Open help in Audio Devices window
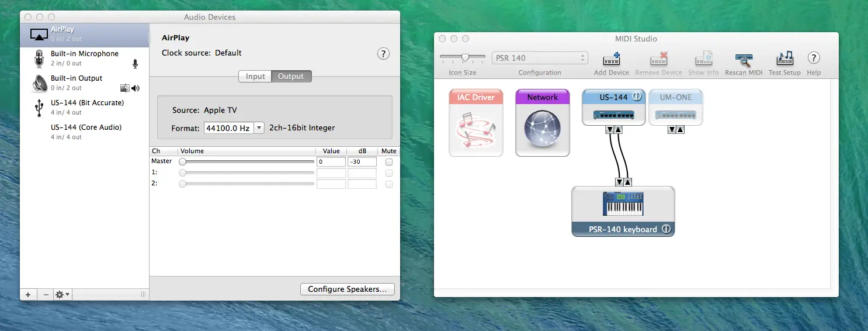Image resolution: width=868 pixels, height=331 pixels. tap(383, 54)
